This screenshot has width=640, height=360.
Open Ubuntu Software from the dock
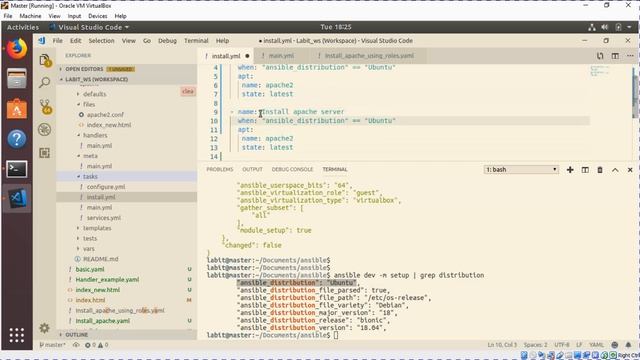pyautogui.click(x=17, y=109)
